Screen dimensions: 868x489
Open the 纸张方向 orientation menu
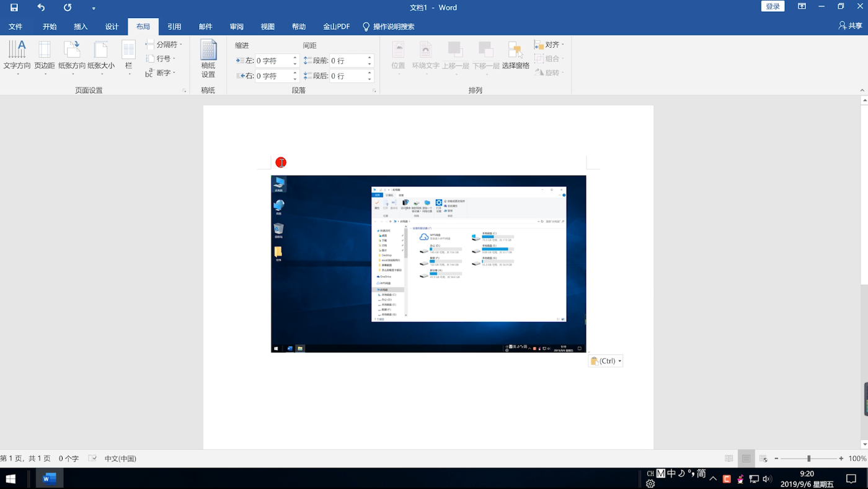pos(72,58)
